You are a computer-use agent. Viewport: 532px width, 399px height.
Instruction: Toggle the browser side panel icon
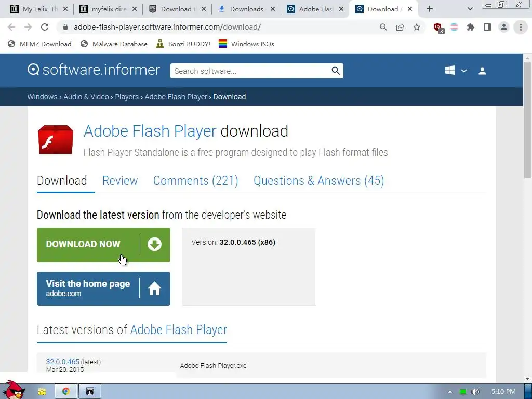click(x=487, y=27)
